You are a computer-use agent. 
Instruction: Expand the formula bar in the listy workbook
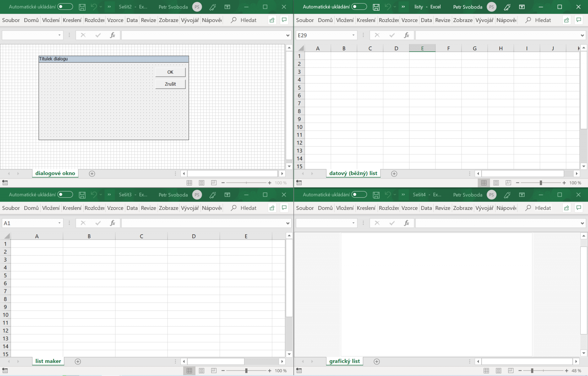[x=582, y=35]
